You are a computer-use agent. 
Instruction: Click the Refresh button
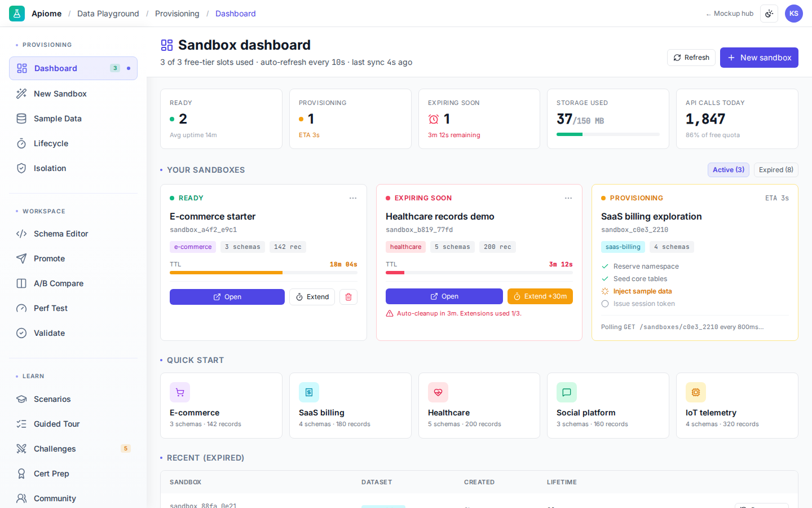[x=691, y=58]
